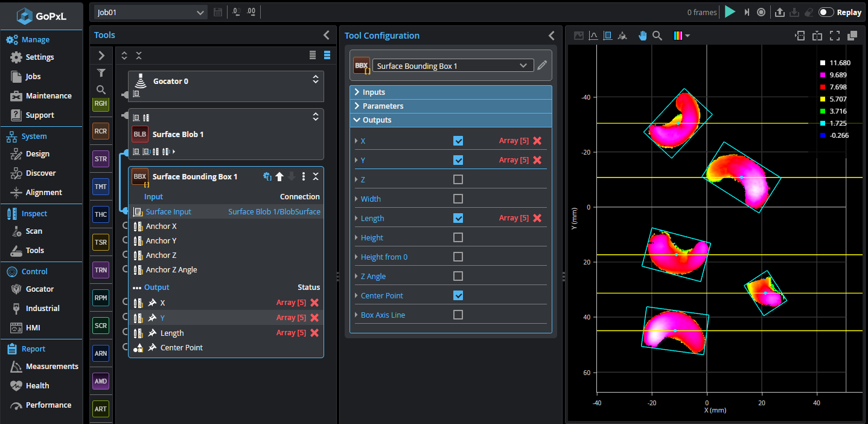
Task: Click the filter icon in Tools panel
Action: [x=101, y=73]
